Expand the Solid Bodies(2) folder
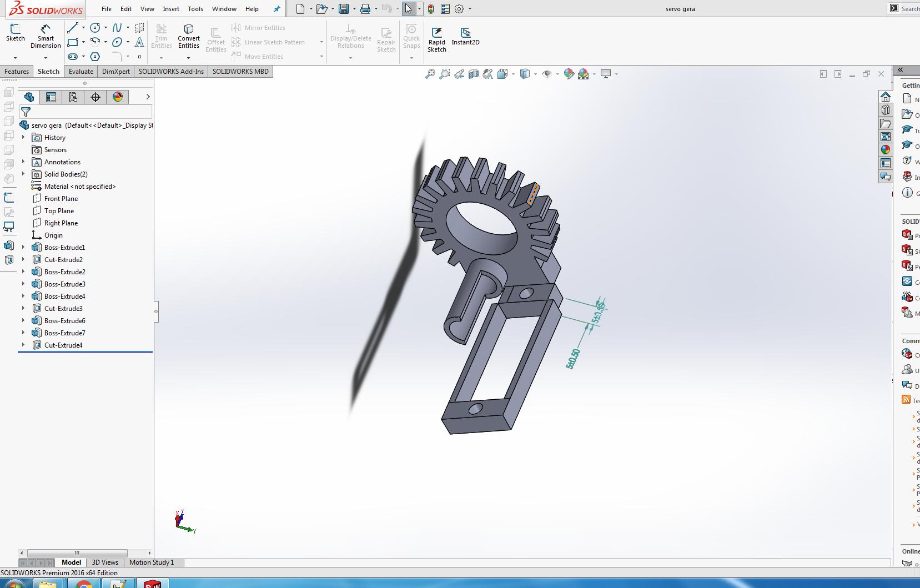Screen dimensions: 920x588 [23, 174]
